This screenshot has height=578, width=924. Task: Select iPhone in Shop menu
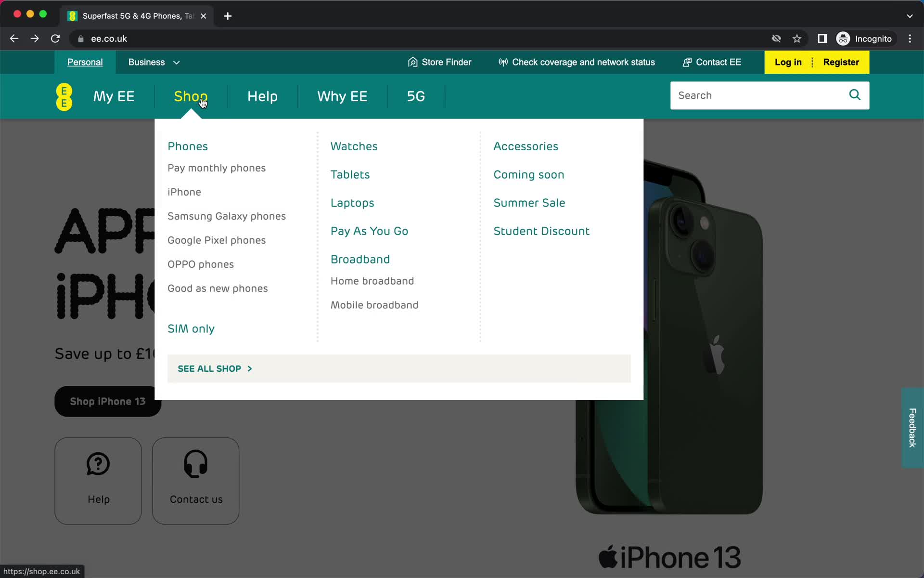184,192
